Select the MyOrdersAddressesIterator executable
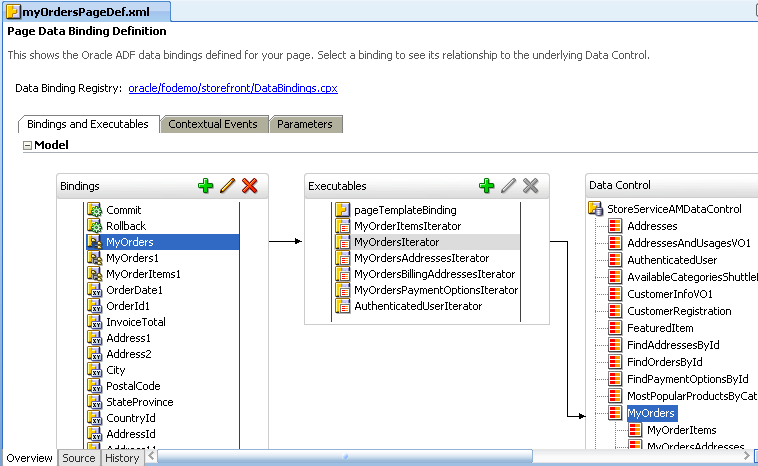Image resolution: width=758 pixels, height=466 pixels. (422, 258)
